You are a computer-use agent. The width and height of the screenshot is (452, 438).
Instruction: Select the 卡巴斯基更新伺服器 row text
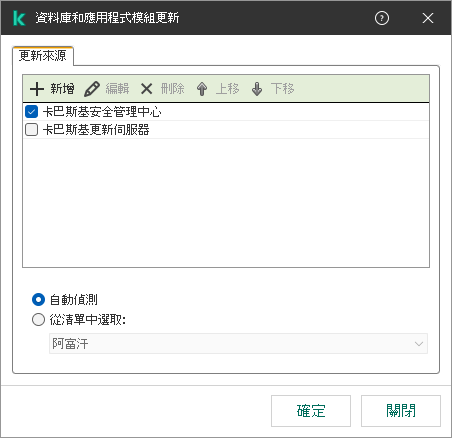pyautogui.click(x=96, y=130)
